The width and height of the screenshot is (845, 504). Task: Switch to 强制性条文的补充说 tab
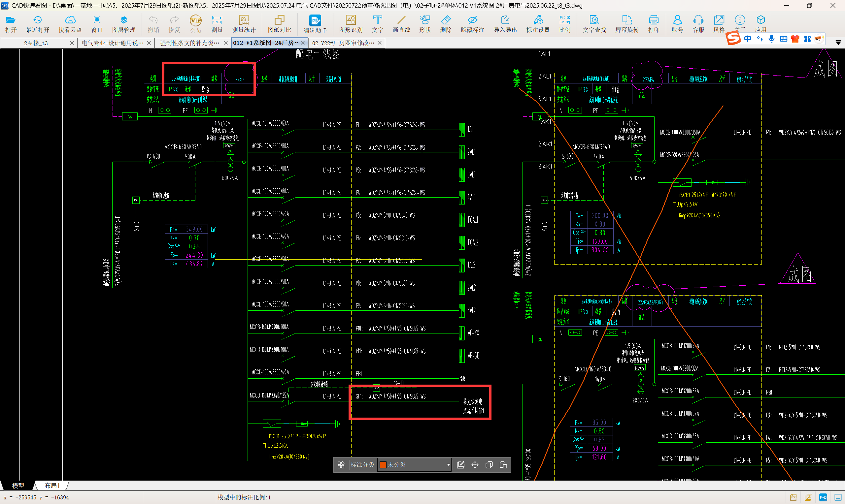pos(189,43)
